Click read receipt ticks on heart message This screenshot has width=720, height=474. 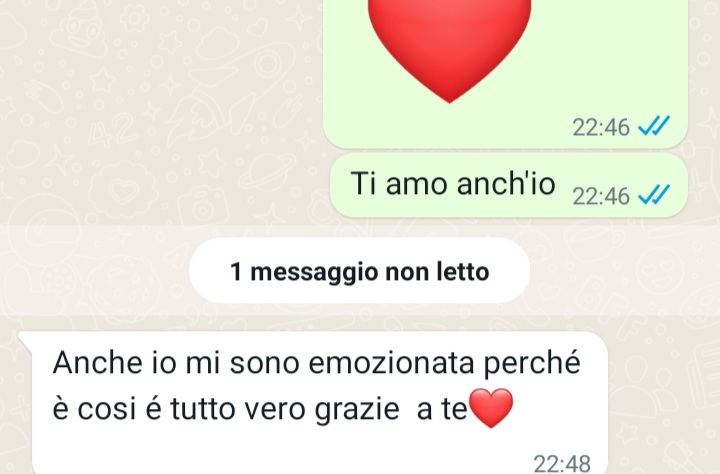coord(654,126)
